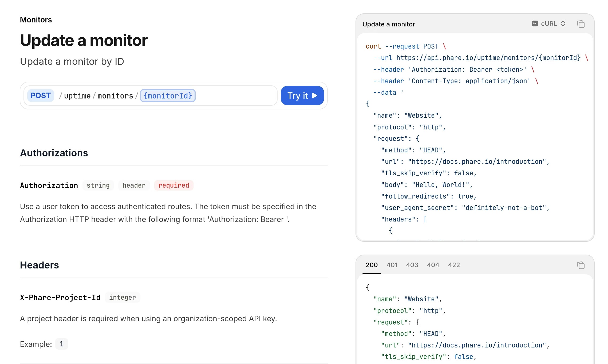This screenshot has width=608, height=364.
Task: Click the up-down chevron beside cURL
Action: [563, 23]
